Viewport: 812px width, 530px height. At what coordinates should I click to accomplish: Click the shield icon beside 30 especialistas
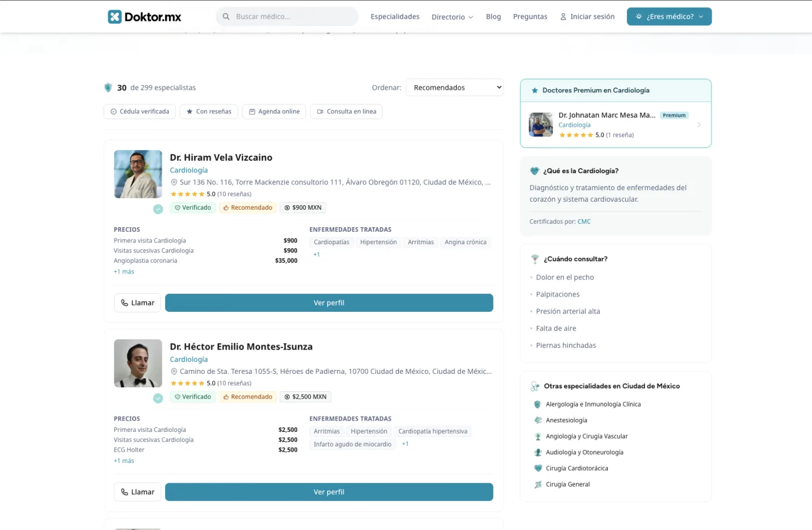point(108,87)
